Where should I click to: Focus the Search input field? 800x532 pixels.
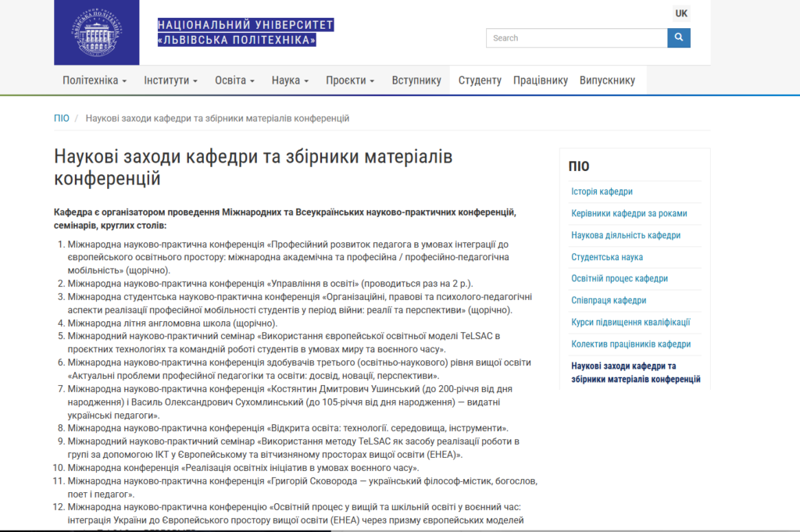(x=577, y=37)
